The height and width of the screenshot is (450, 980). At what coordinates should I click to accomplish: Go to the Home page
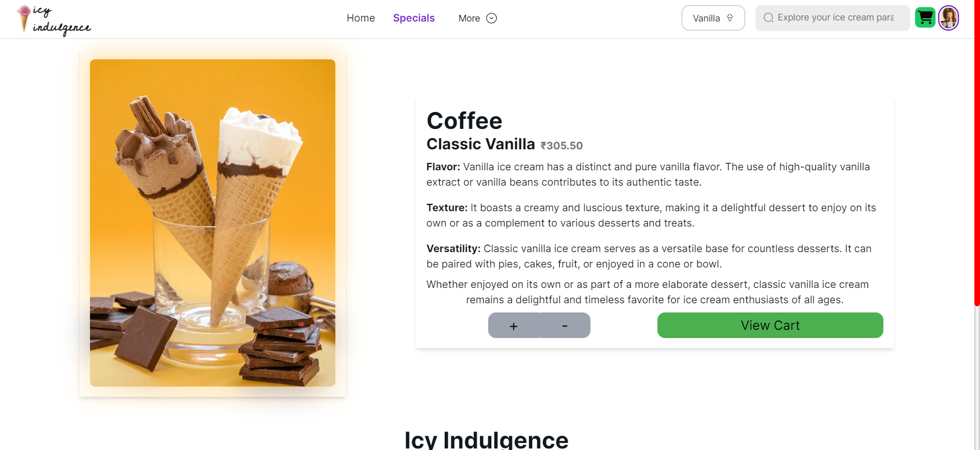(x=360, y=18)
